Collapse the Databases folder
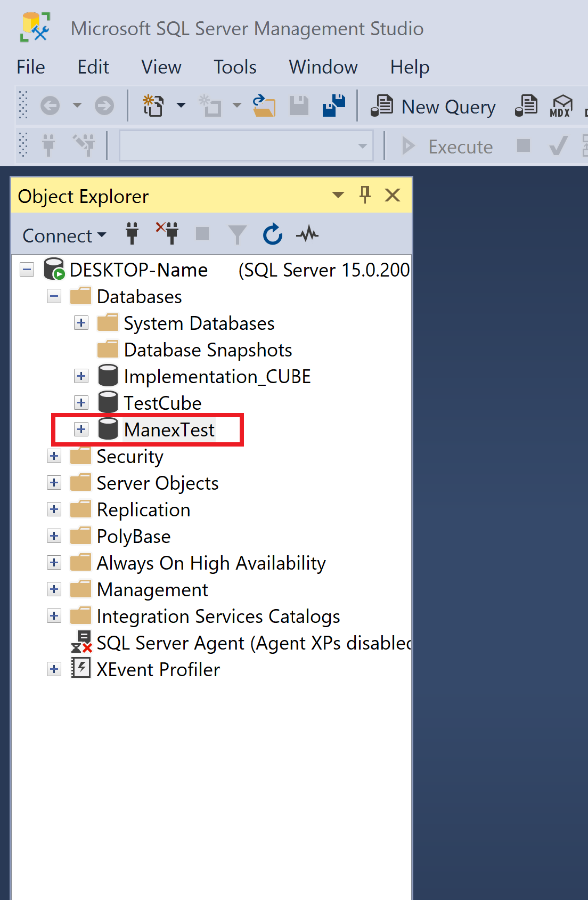The width and height of the screenshot is (588, 900). click(54, 296)
